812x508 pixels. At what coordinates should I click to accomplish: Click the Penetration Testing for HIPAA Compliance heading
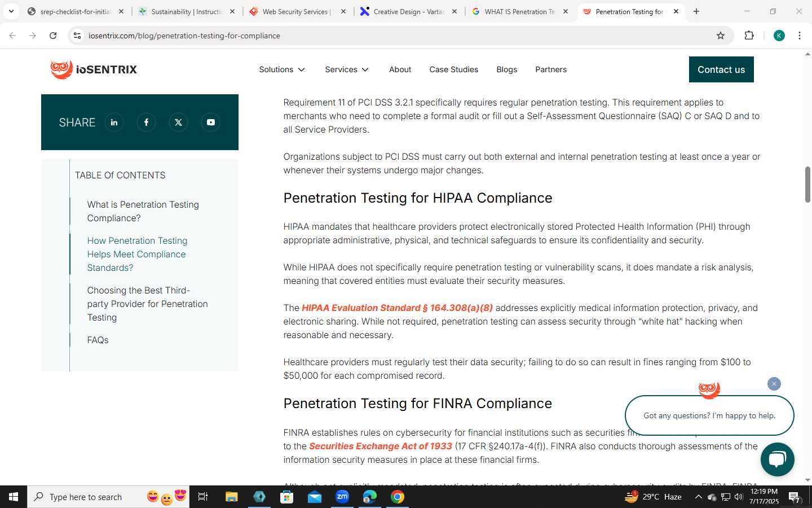click(417, 198)
